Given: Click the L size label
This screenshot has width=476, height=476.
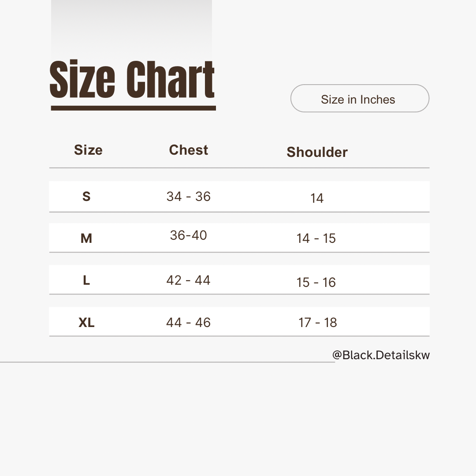Looking at the screenshot, I should (86, 280).
